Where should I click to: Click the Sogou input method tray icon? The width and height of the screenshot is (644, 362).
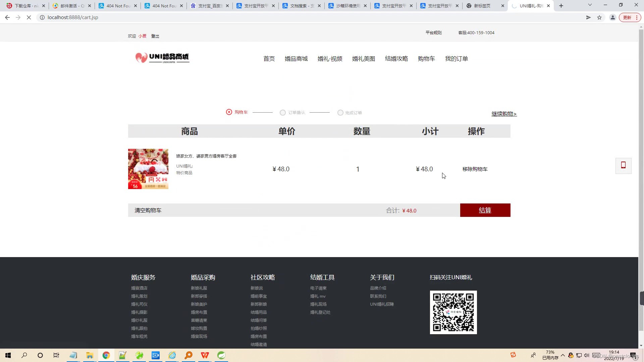(513, 355)
